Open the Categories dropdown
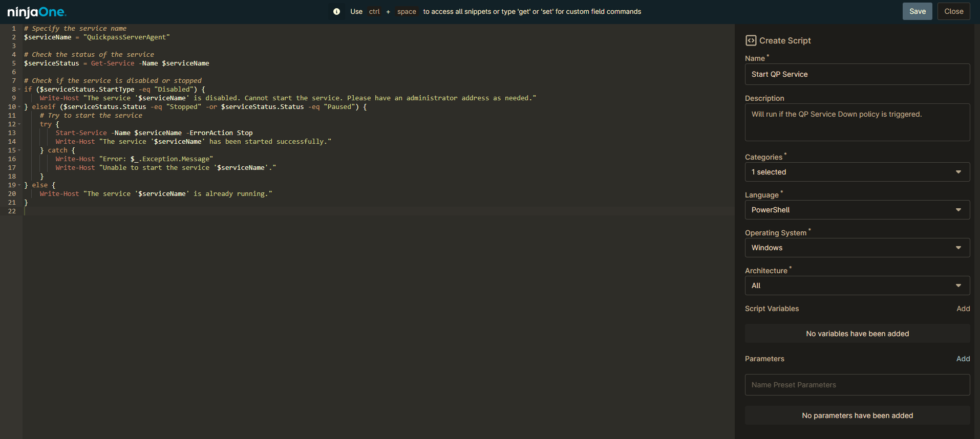Image resolution: width=980 pixels, height=439 pixels. 857,172
